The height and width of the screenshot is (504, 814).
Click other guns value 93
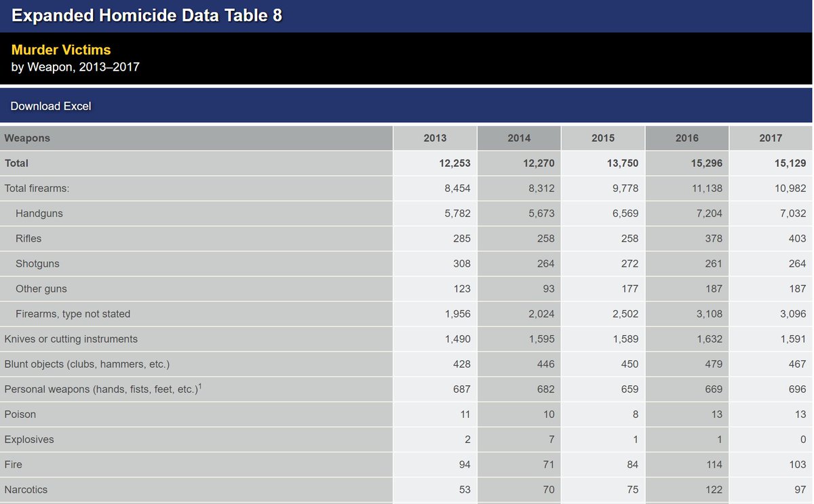(549, 288)
